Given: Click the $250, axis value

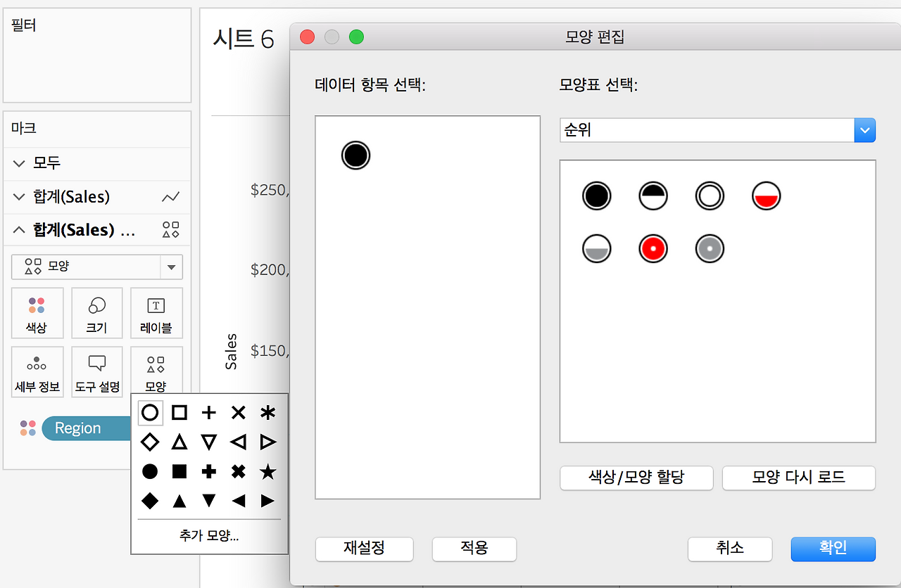Looking at the screenshot, I should (270, 190).
